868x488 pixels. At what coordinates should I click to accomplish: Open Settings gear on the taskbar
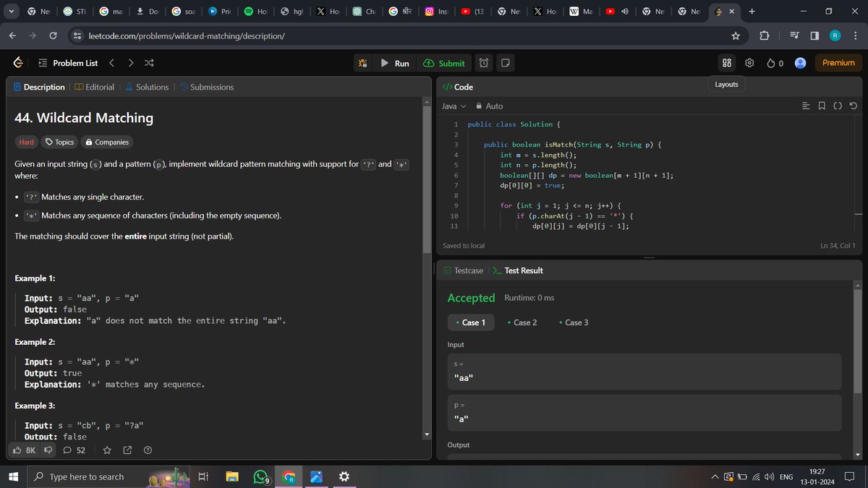point(344,476)
